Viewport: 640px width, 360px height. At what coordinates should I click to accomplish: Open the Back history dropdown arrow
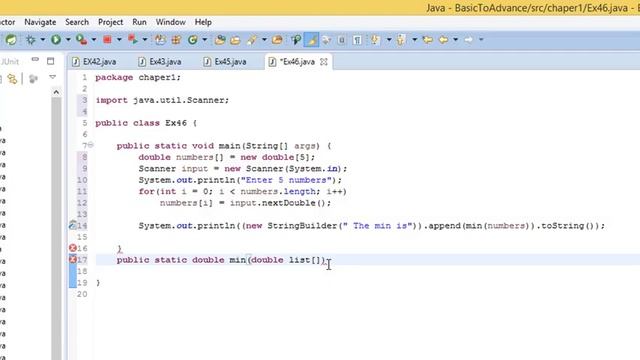(456, 40)
